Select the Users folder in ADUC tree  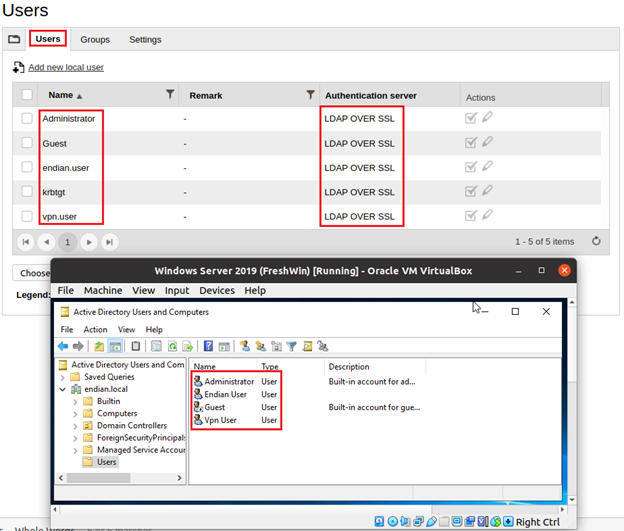pos(100,462)
